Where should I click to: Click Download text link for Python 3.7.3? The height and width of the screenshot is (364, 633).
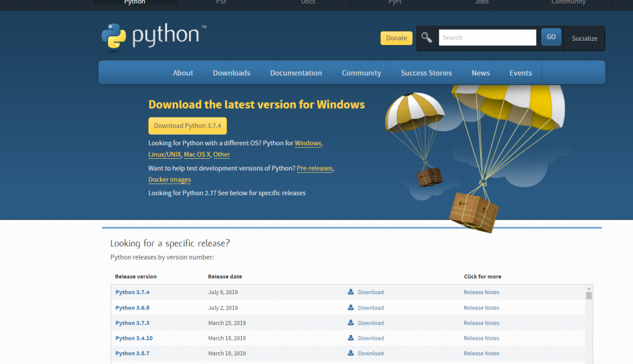pyautogui.click(x=371, y=323)
